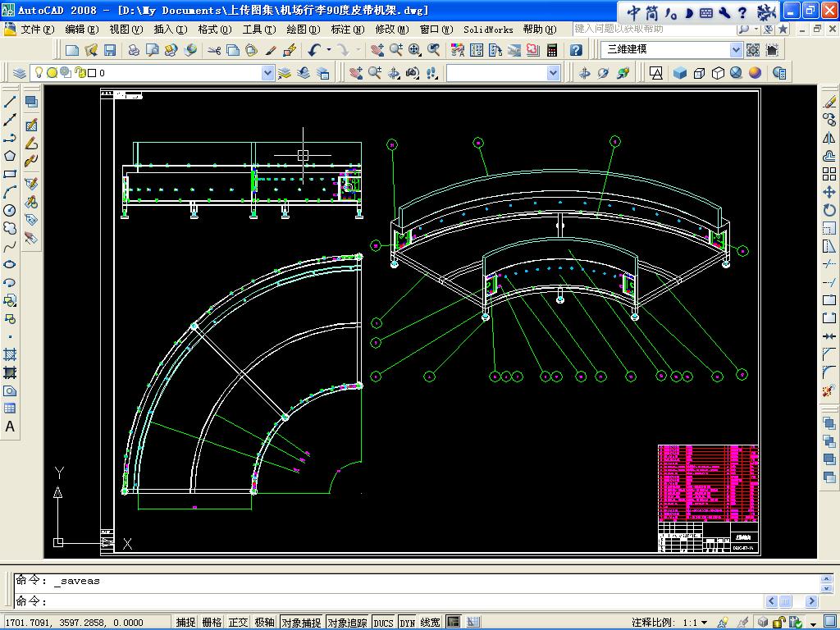Expand the layer list dropdown
Image resolution: width=840 pixels, height=630 pixels.
[267, 73]
